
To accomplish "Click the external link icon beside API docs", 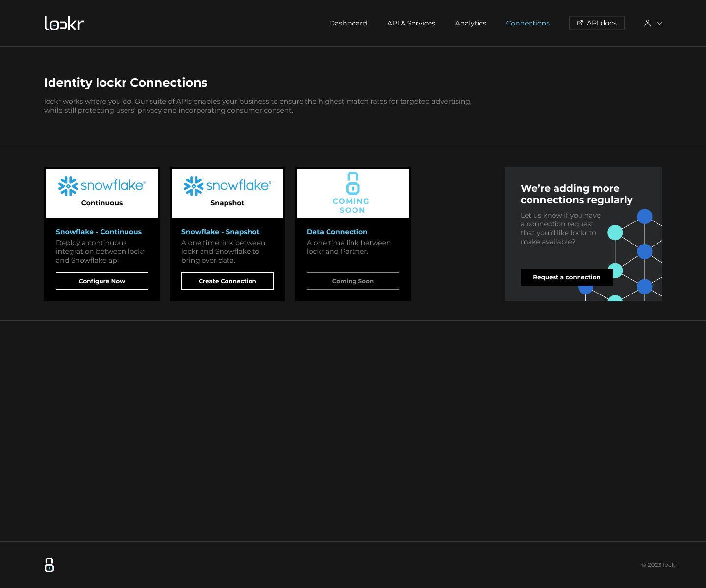I will (580, 23).
